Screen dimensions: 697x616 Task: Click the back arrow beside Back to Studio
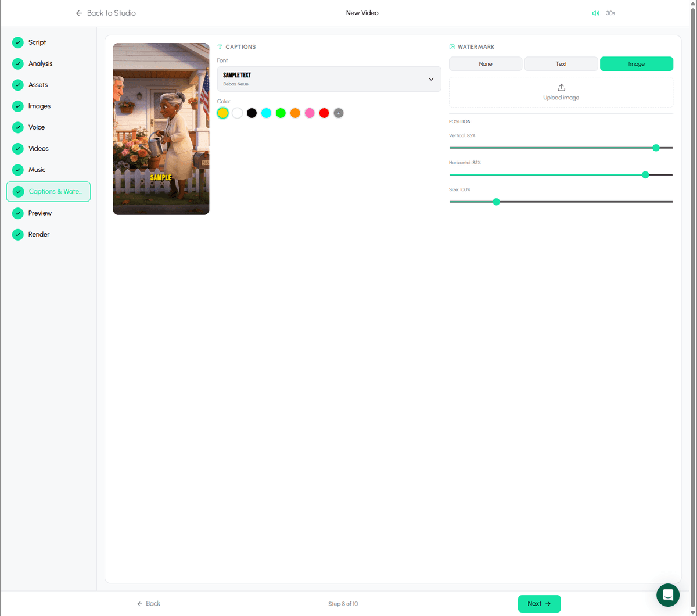click(x=79, y=13)
